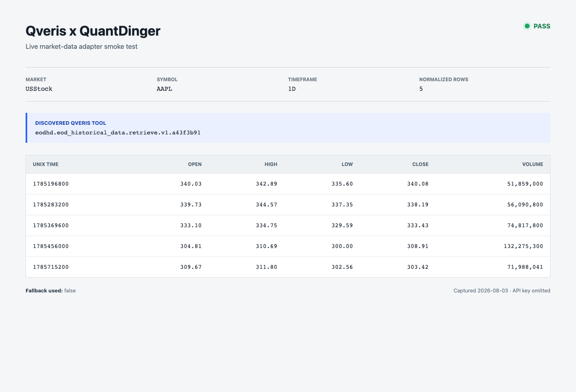Select open value 333.10
The image size is (576, 392).
(191, 226)
